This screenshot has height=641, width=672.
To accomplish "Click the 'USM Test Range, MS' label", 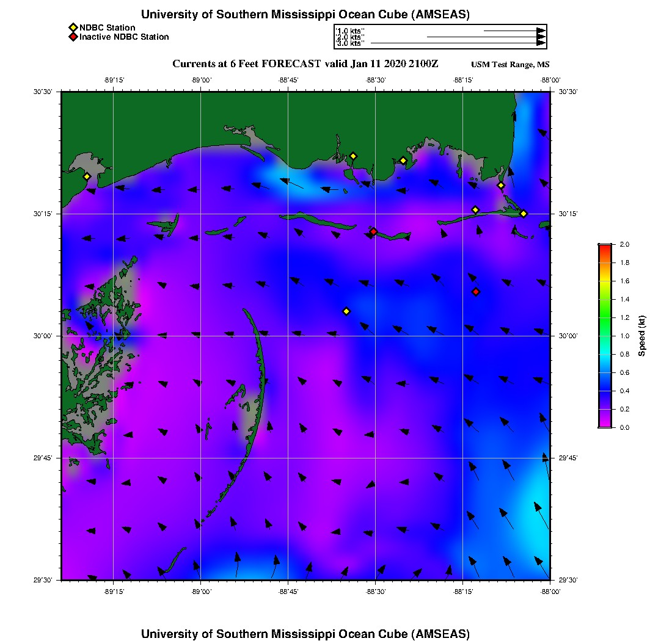I will (510, 64).
